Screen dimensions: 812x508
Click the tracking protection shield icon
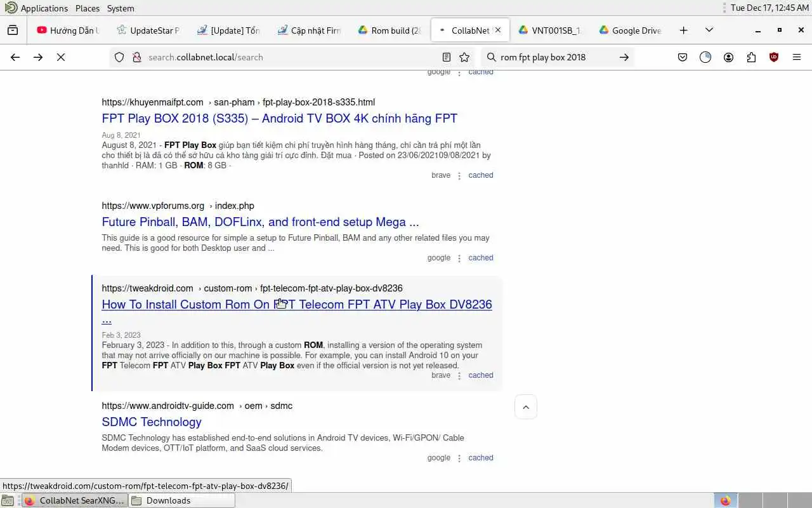pos(119,57)
